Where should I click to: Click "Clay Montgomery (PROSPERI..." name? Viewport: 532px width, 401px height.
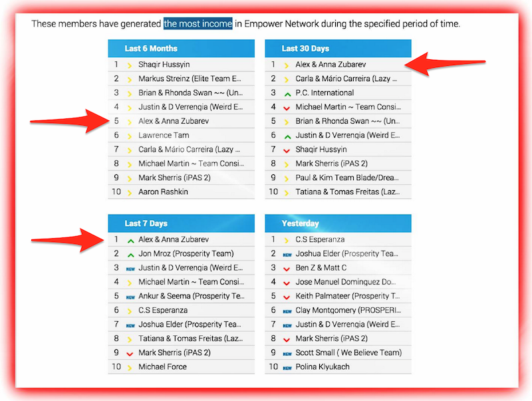(x=348, y=311)
